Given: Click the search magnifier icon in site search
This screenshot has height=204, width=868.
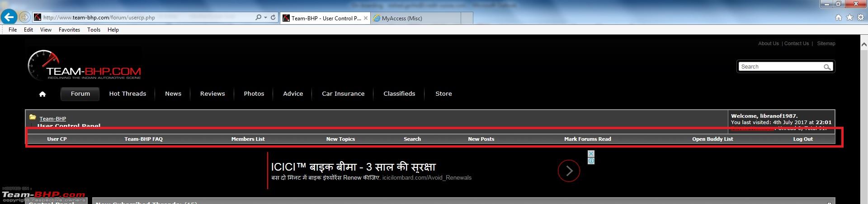Looking at the screenshot, I should 827,67.
